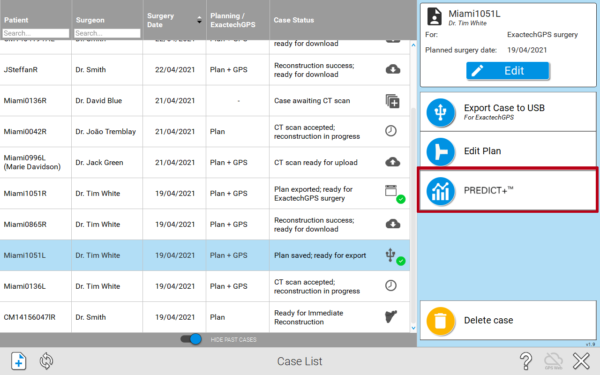The height and width of the screenshot is (375, 600).
Task: Click reconstruction icon in CM14156047IR row
Action: 391,316
